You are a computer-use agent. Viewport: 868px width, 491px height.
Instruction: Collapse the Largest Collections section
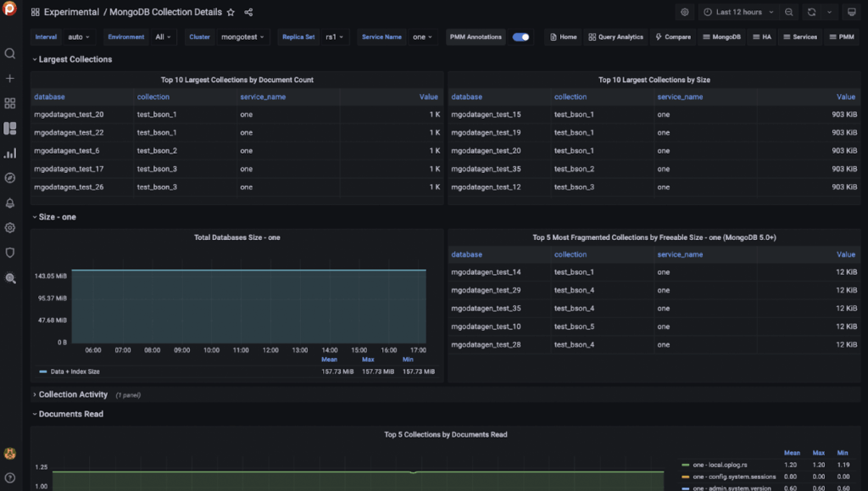76,59
